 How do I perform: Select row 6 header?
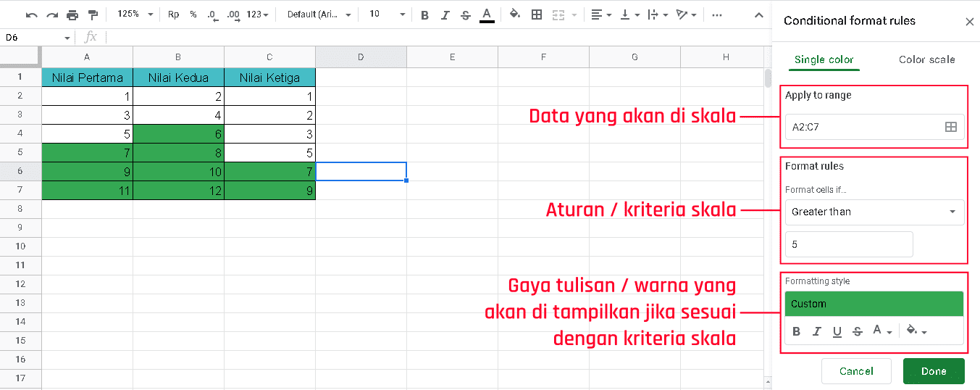coord(20,171)
